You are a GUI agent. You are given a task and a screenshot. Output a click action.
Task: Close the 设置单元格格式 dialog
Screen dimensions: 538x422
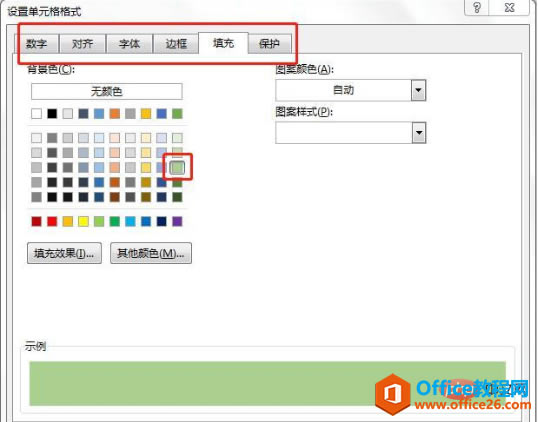509,7
